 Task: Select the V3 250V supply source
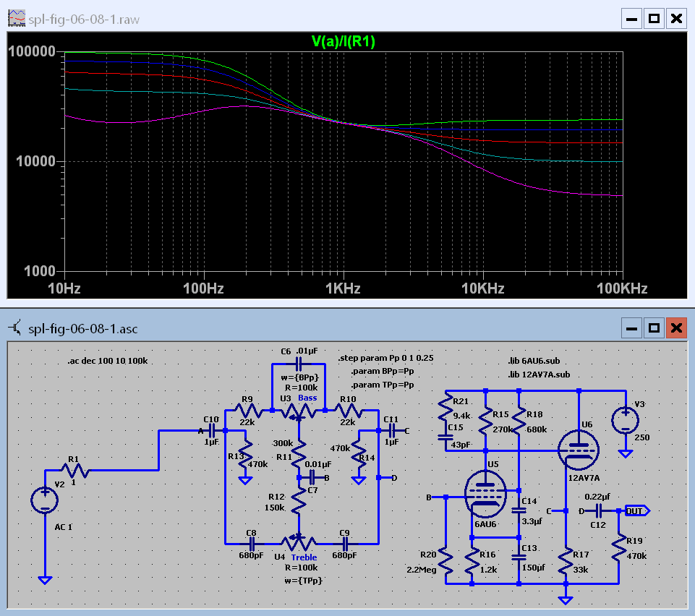click(624, 420)
